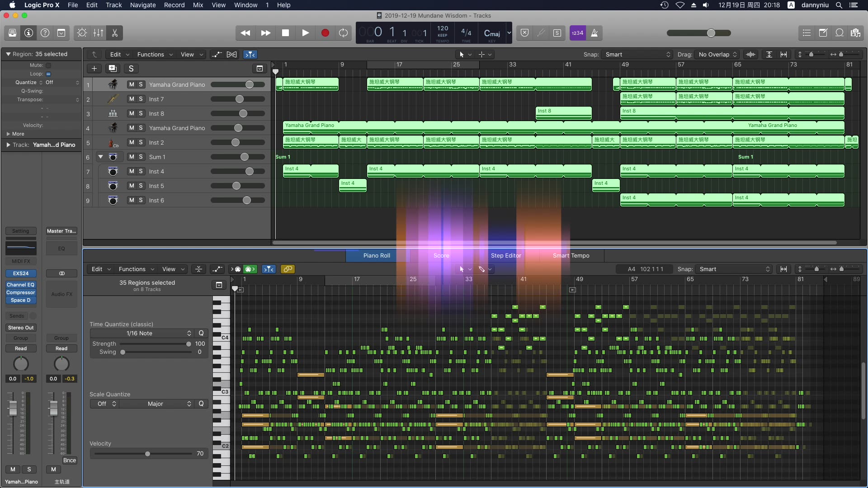Toggle Flex show/hide button in Tracks menu bar
868x488 pixels.
click(x=231, y=54)
